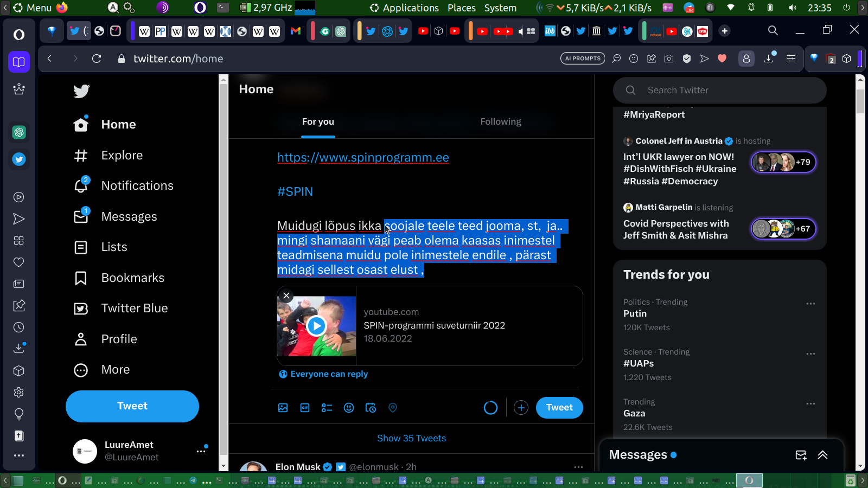Remove the YouTube link preview card

pos(286,296)
